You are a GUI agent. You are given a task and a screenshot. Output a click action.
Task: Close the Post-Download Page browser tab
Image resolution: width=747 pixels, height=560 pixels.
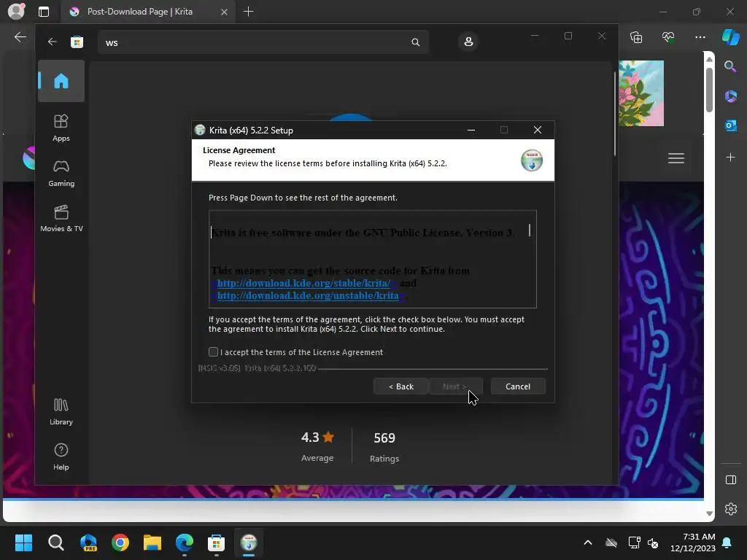[224, 12]
